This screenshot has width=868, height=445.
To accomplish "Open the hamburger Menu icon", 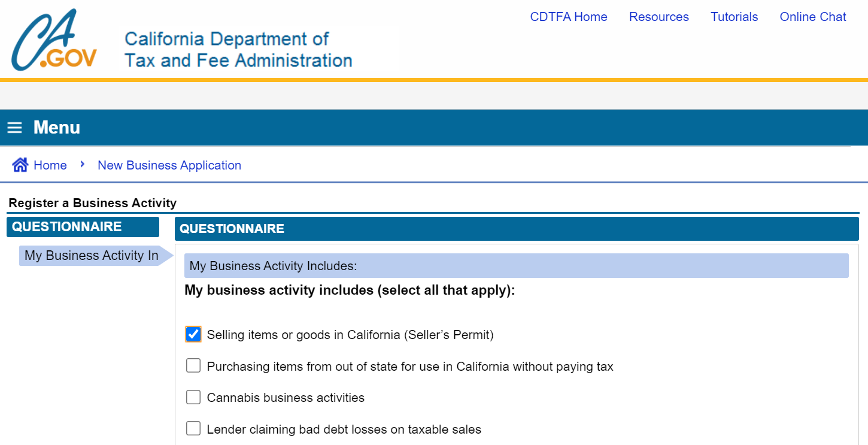I will click(x=14, y=128).
